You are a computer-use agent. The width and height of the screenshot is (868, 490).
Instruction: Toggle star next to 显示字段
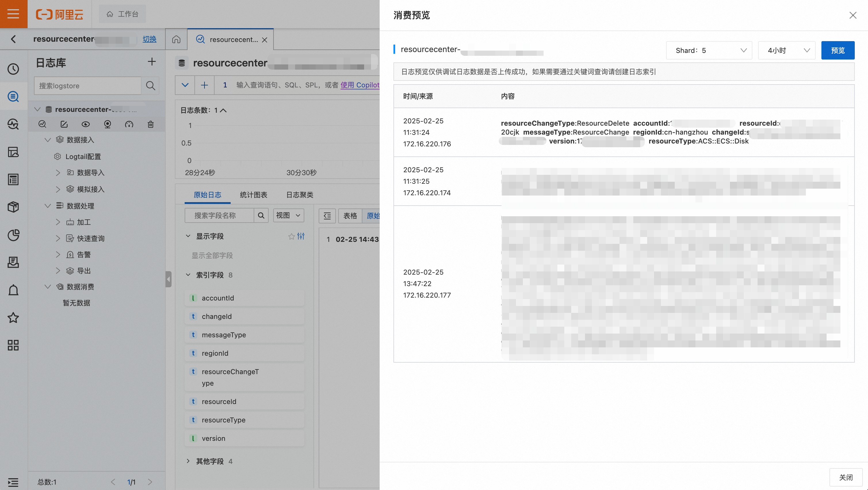click(x=291, y=236)
